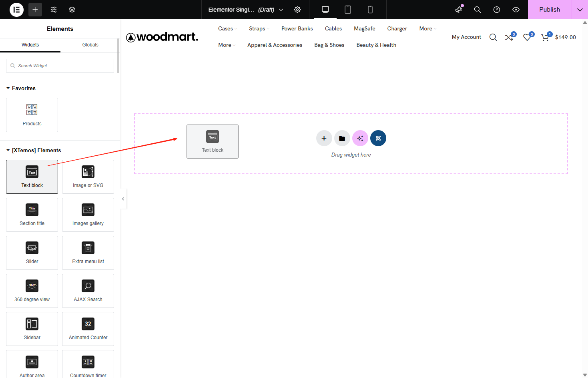Add a new element with the container plus icon
Screen dimensions: 588x378
point(324,138)
